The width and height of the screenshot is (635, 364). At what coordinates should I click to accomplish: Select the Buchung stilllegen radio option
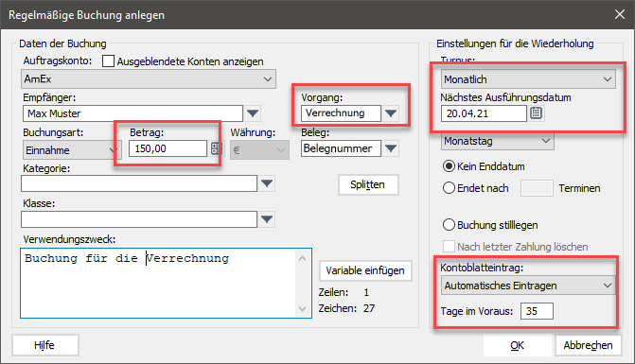[449, 225]
